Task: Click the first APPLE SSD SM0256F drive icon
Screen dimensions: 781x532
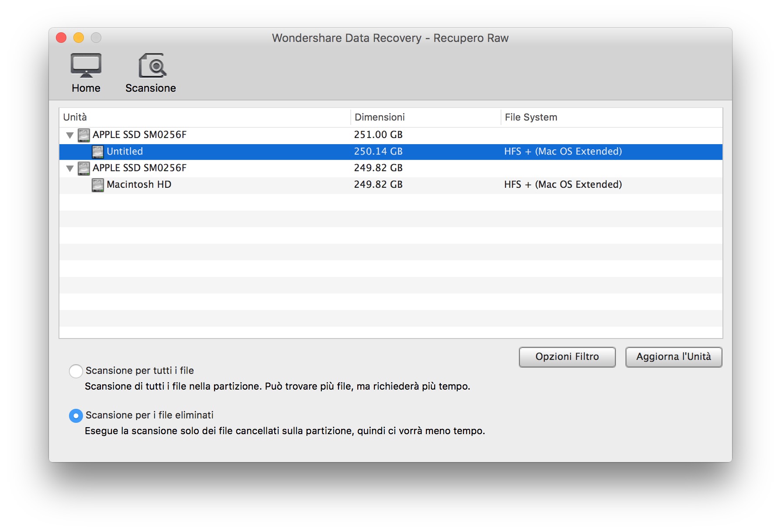Action: point(84,135)
